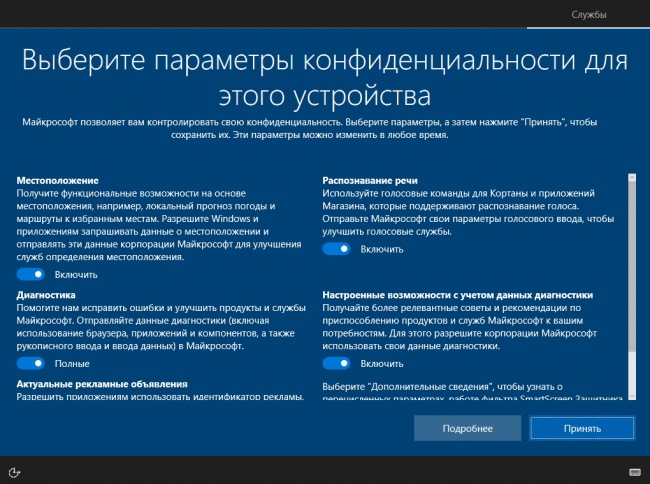Image resolution: width=650 pixels, height=484 pixels.
Task: Click the Диагностика heading
Action: coord(46,295)
